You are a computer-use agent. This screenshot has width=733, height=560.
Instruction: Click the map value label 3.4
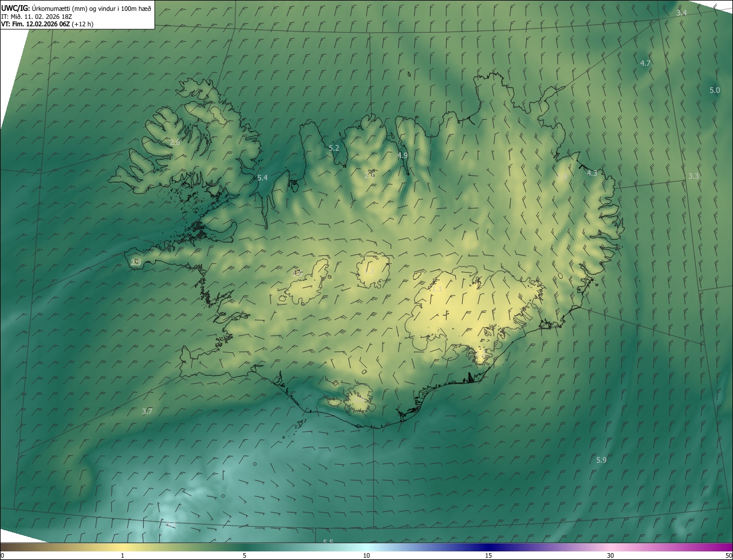[x=681, y=13]
